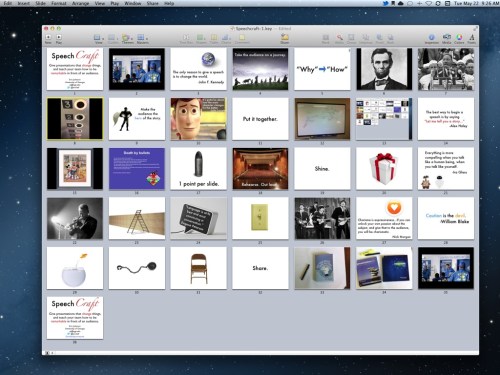Bring object to Front via toolbar
Image resolution: width=500 pixels, height=375 pixels.
(x=380, y=39)
